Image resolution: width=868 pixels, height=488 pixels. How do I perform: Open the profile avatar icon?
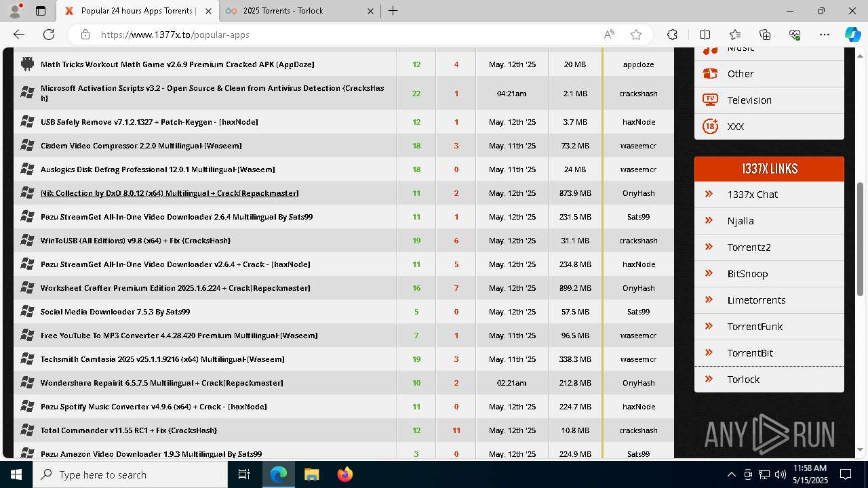15,11
